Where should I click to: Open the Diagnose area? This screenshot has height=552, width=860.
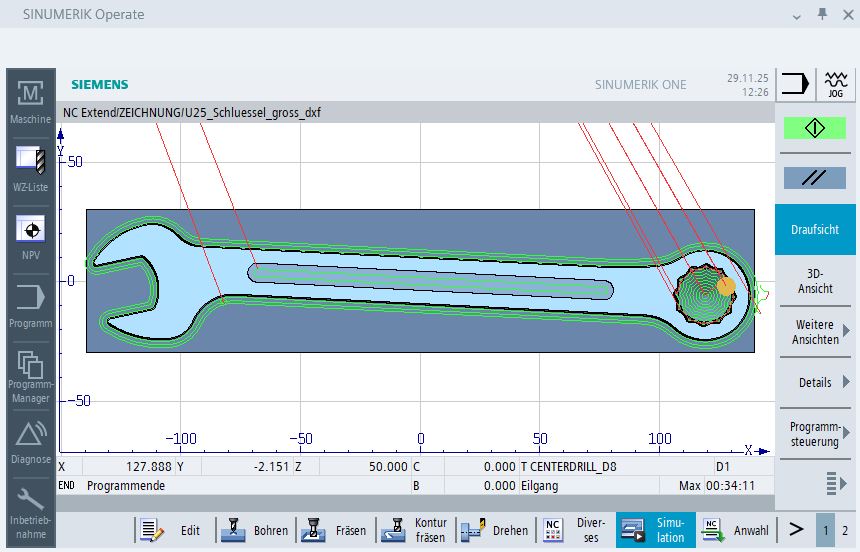pyautogui.click(x=30, y=441)
